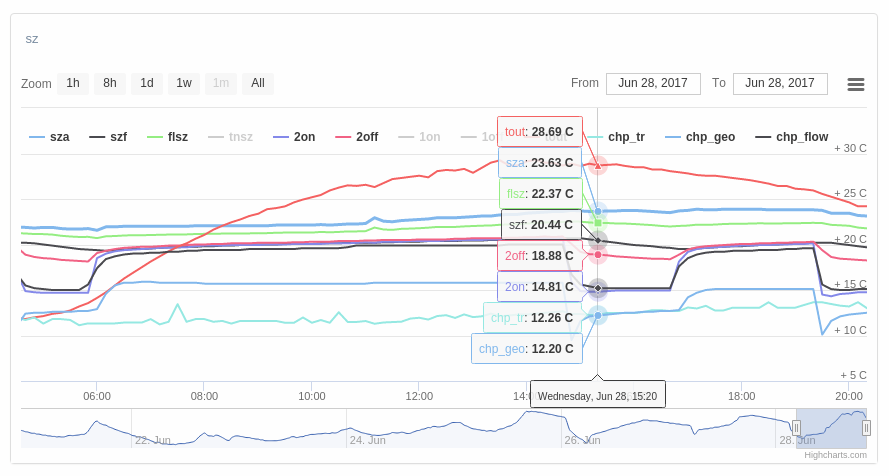Zoom chart to 1d range

(147, 84)
